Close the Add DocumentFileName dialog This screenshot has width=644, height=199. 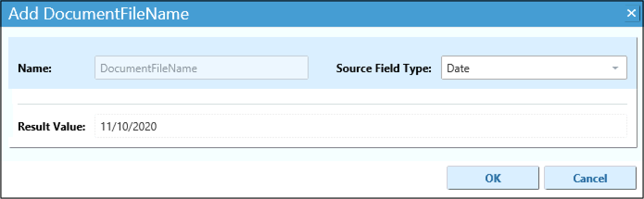point(631,13)
